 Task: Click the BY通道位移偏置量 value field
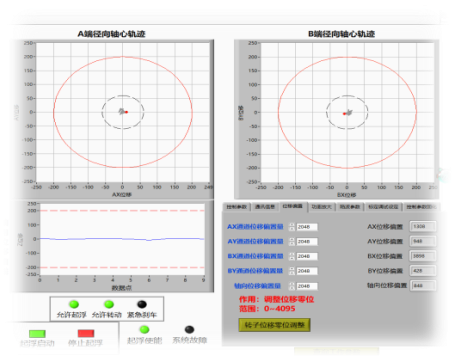(307, 271)
